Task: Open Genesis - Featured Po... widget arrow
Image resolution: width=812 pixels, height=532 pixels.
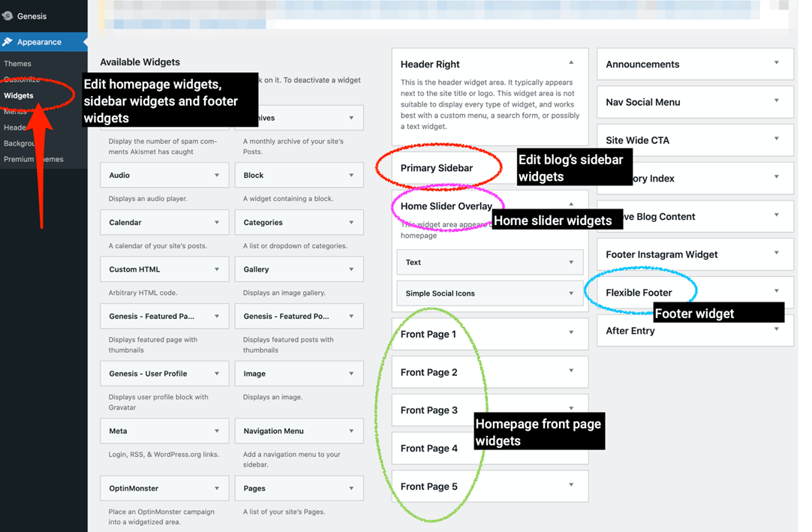Action: coord(351,316)
